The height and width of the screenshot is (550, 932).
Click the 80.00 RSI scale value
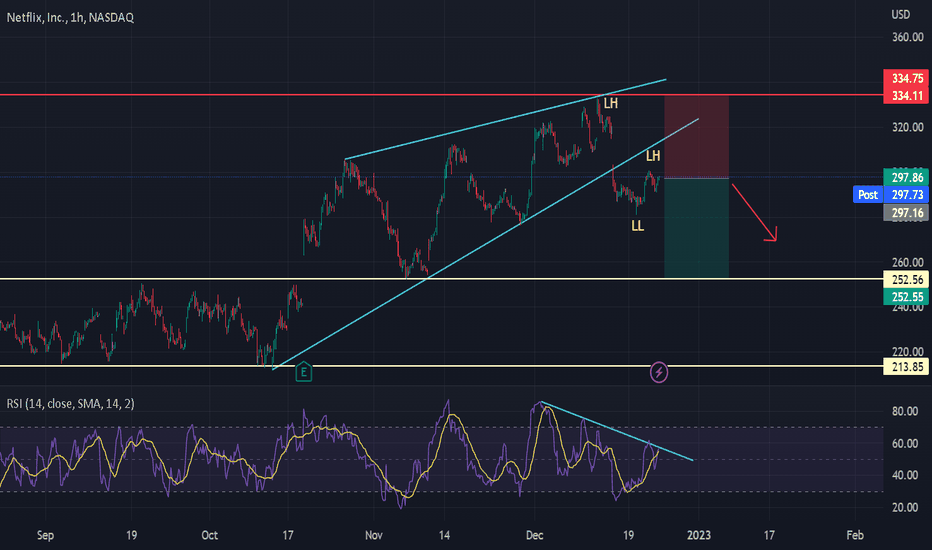[905, 411]
